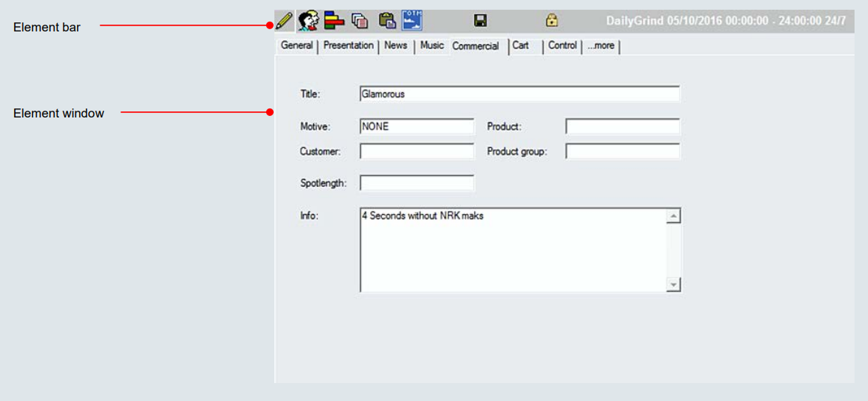Select the News tab

(x=395, y=46)
